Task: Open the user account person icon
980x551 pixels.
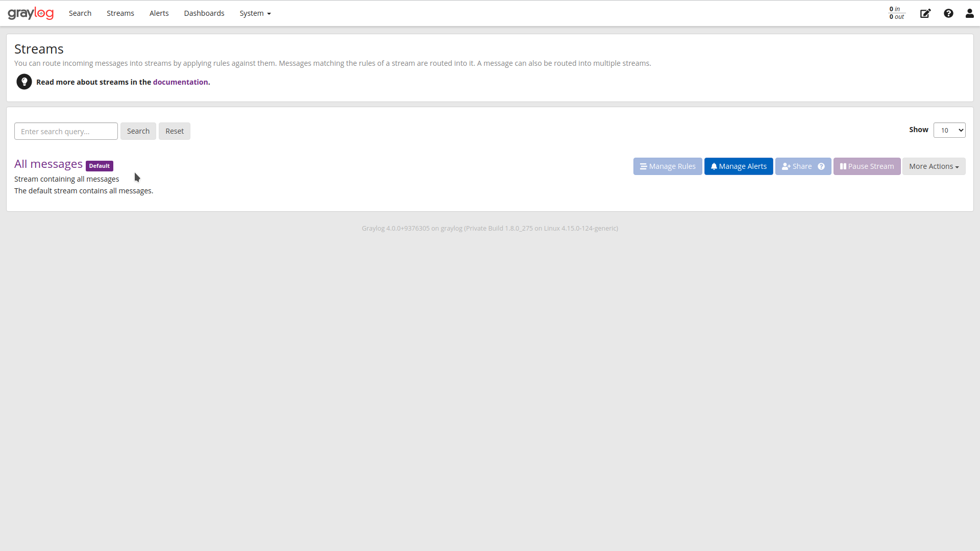Action: (x=969, y=13)
